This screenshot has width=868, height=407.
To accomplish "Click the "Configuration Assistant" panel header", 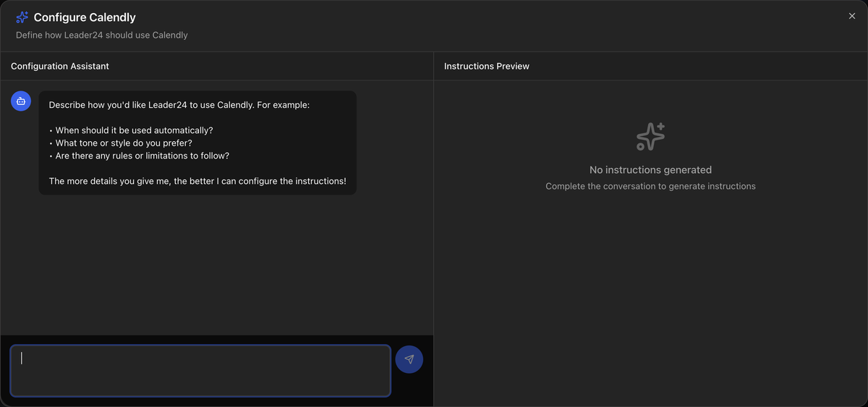I will [x=60, y=66].
